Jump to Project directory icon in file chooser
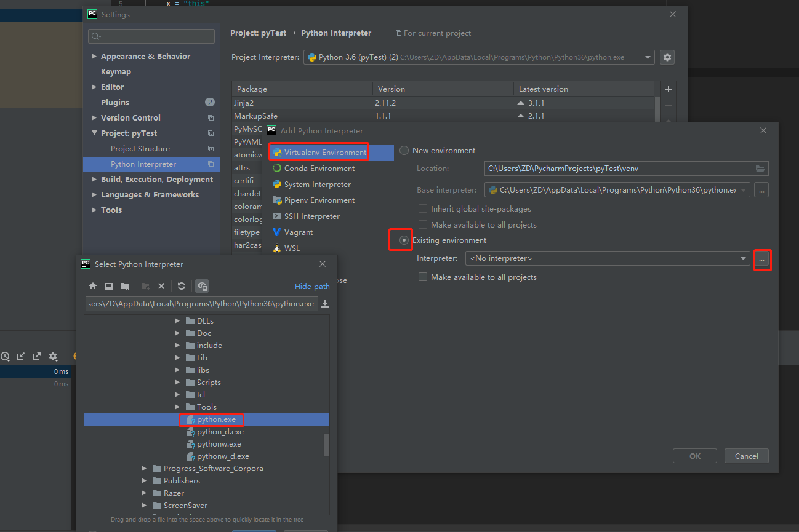 coord(125,286)
